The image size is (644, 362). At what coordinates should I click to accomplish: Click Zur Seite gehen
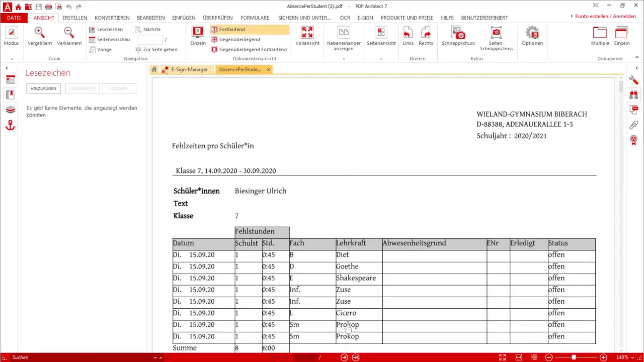point(156,50)
